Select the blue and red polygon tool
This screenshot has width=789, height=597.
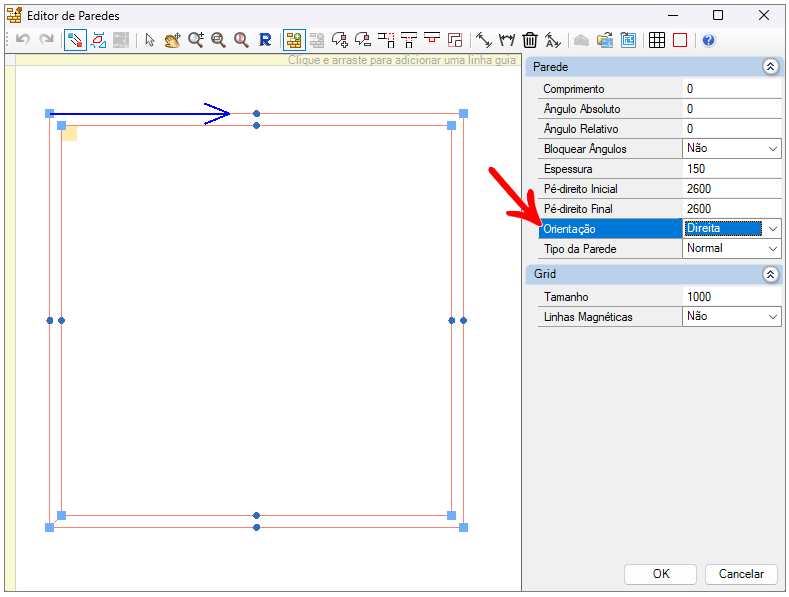click(x=98, y=40)
